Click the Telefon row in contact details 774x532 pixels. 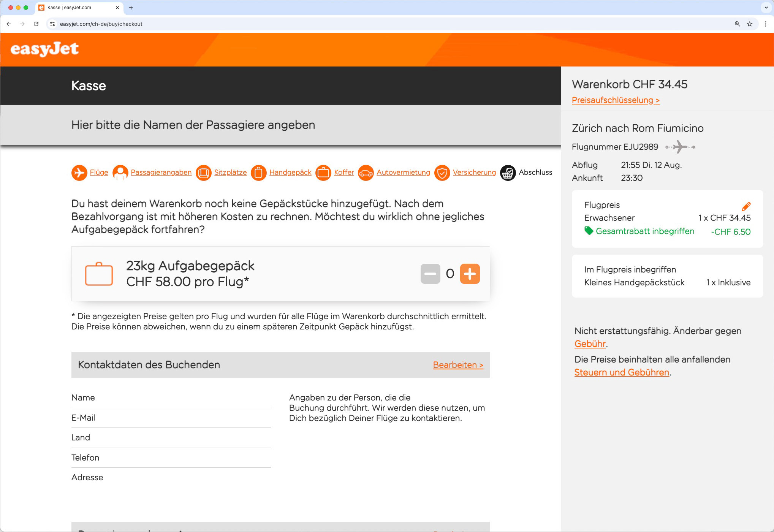pyautogui.click(x=171, y=458)
